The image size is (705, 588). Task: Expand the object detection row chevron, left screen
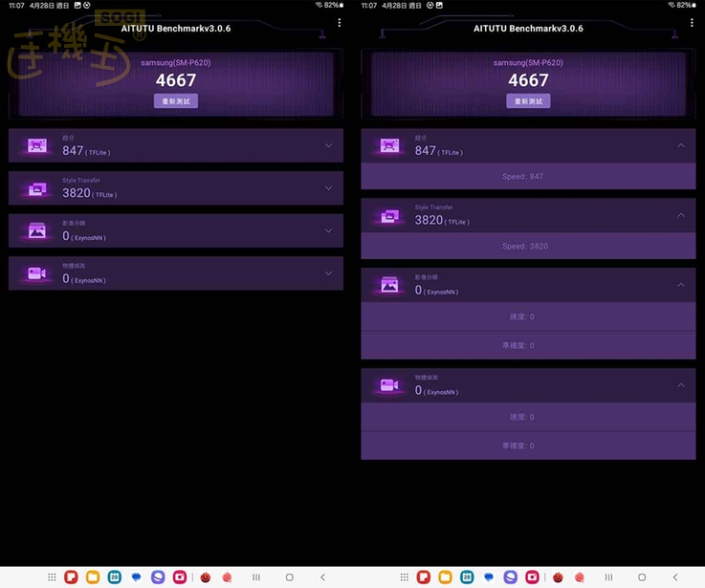coord(329,273)
